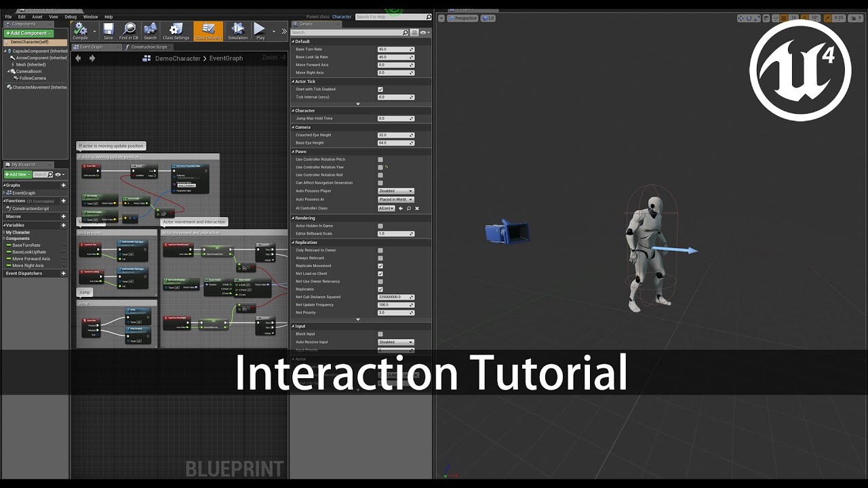Open the File menu
Viewport: 868px width, 488px height.
click(x=8, y=16)
